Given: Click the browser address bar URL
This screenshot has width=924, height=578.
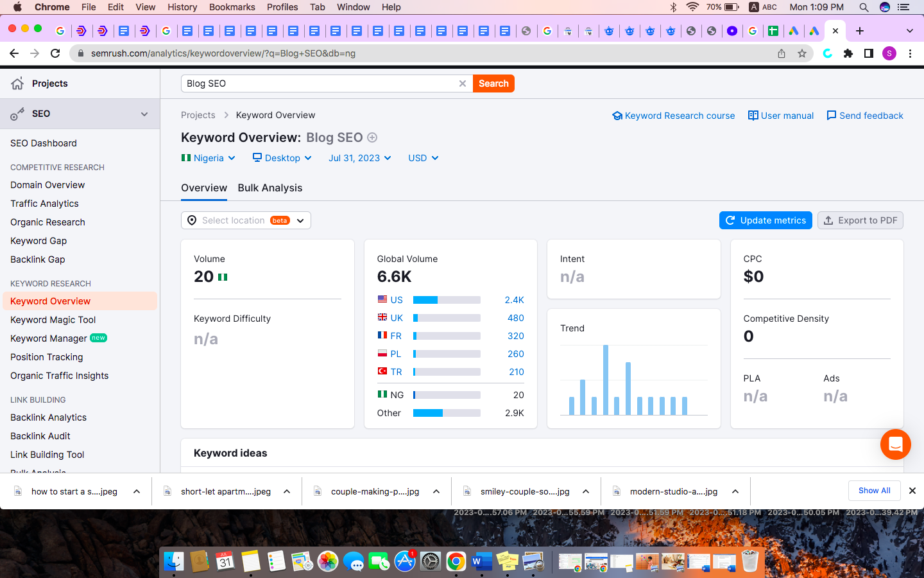Looking at the screenshot, I should 223,53.
